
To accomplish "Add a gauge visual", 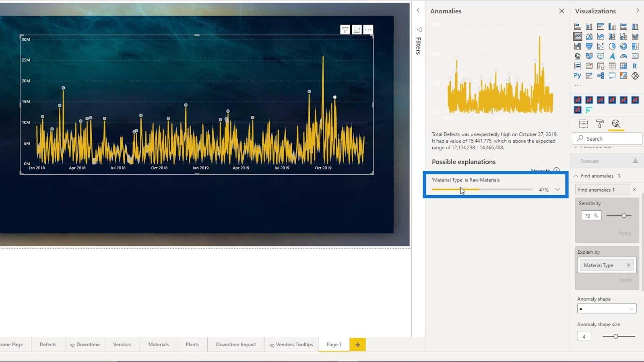I will (x=623, y=56).
